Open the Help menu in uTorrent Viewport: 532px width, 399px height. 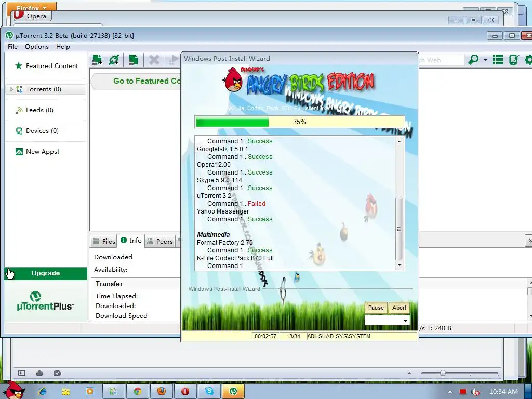pos(63,46)
